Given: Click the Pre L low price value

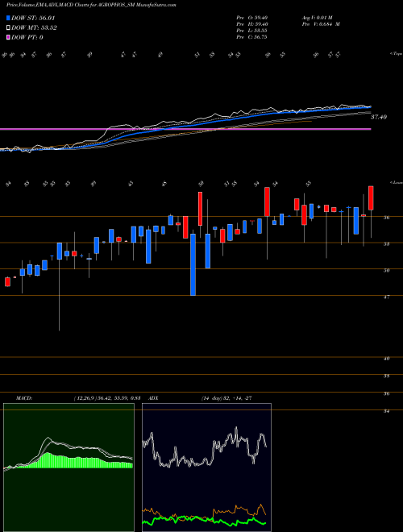Looking at the screenshot, I should coord(251,31).
